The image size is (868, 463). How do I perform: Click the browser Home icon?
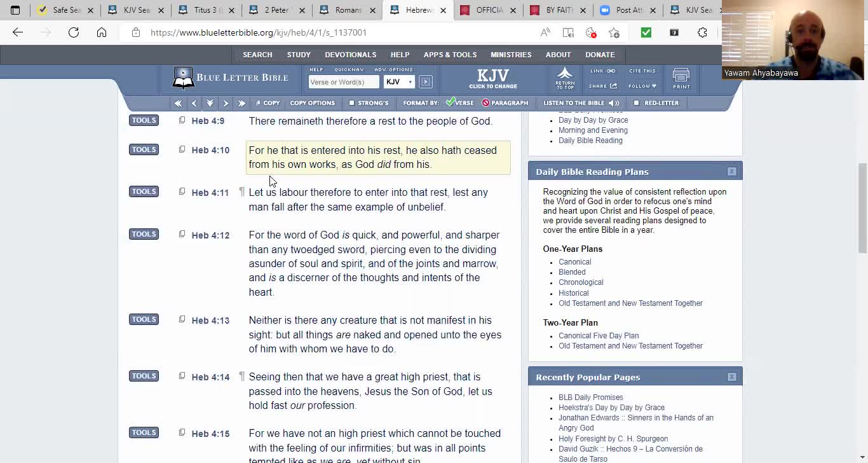[x=102, y=32]
